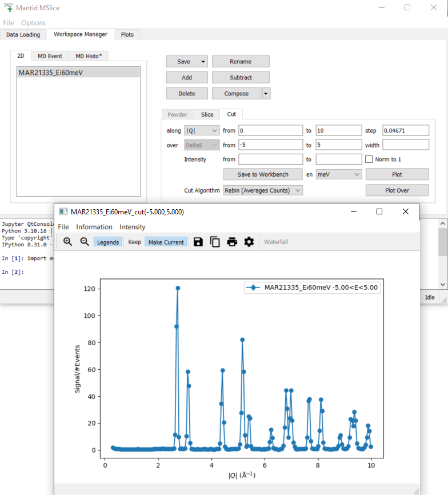Click the Intensity 'to' field
Viewport: 448px width, 495px height.
click(x=339, y=159)
